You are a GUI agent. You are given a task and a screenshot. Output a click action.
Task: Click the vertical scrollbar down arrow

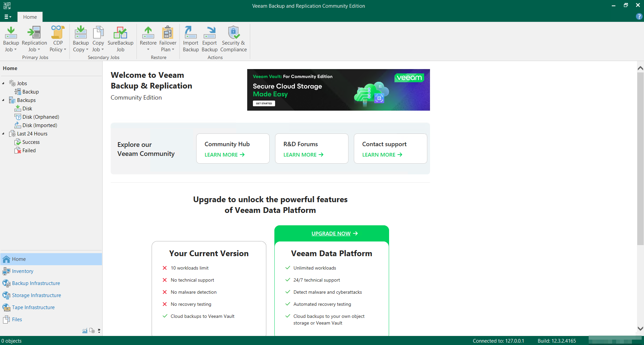[x=640, y=329]
